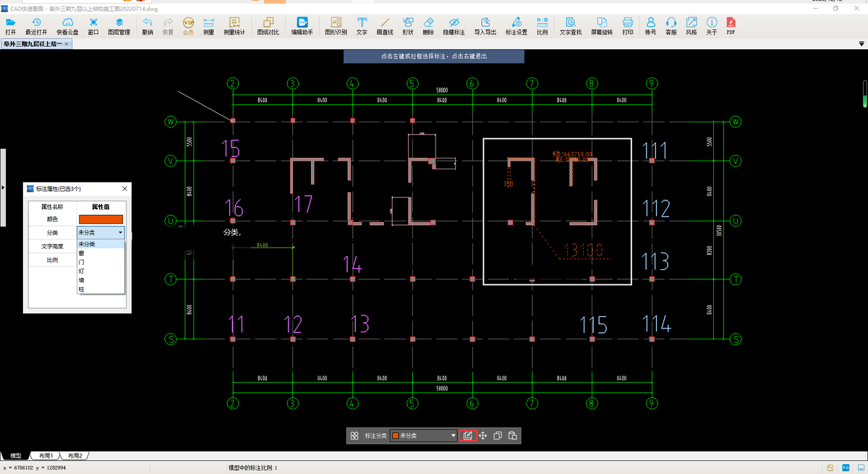Switch to the 模型 model tab
The width and height of the screenshot is (868, 474).
15,456
